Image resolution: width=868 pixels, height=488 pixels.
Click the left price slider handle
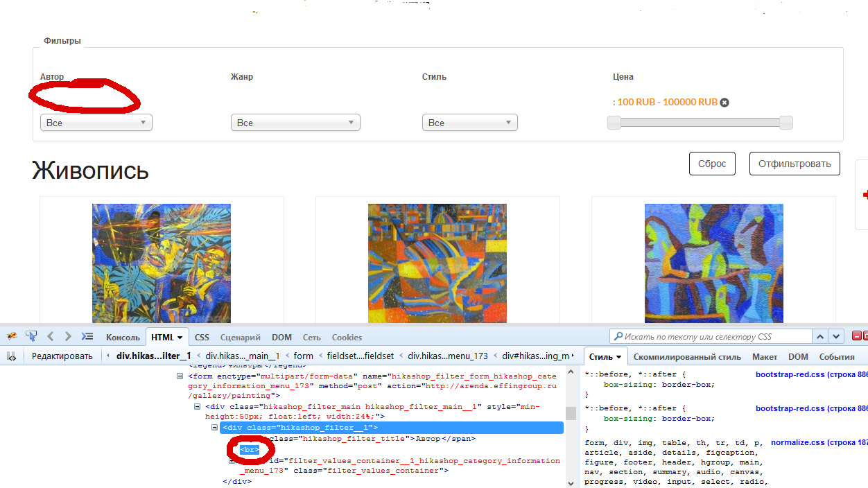click(614, 123)
